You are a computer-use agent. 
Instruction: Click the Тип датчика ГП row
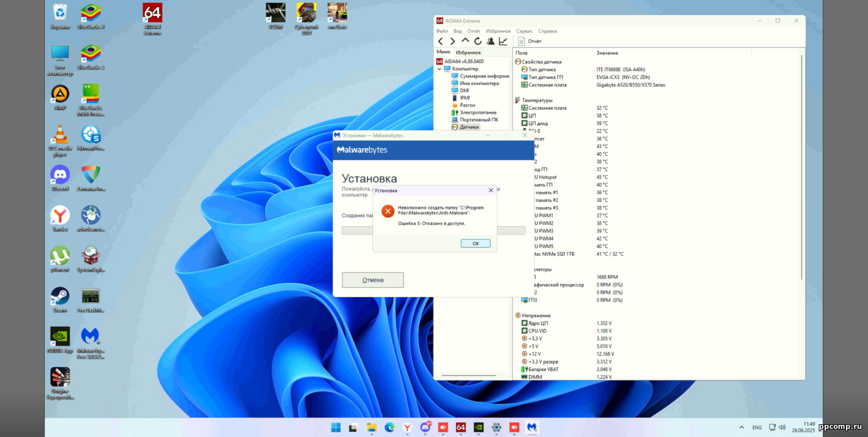[x=657, y=77]
